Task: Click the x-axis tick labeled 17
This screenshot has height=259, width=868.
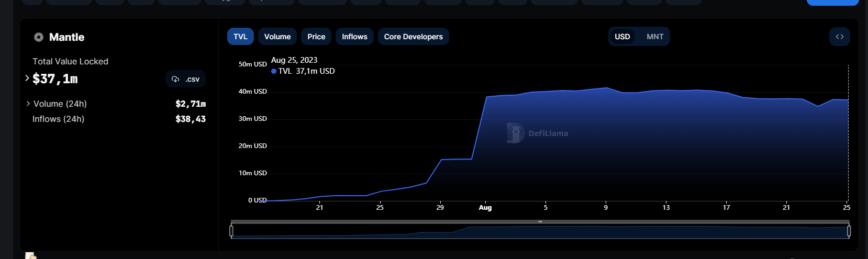Action: (x=726, y=208)
